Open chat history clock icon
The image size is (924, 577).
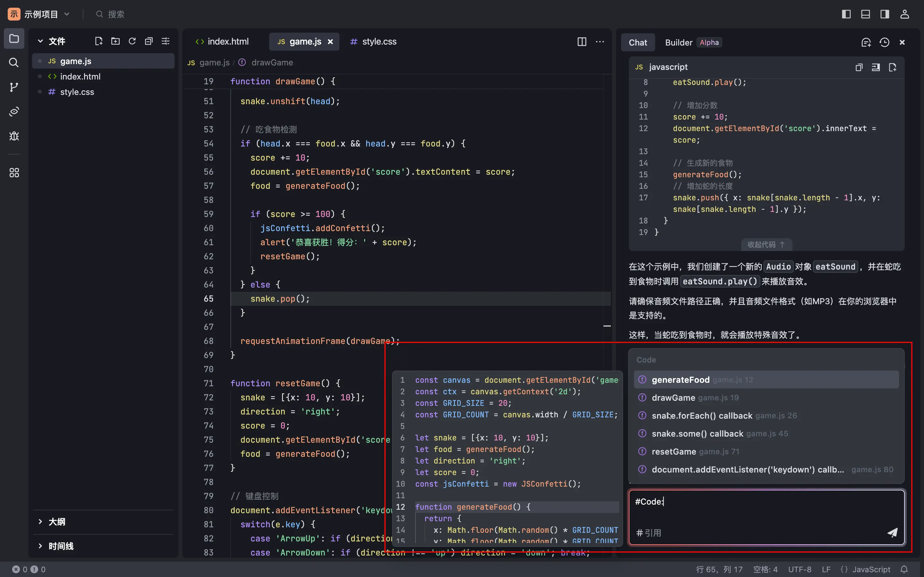coord(884,42)
